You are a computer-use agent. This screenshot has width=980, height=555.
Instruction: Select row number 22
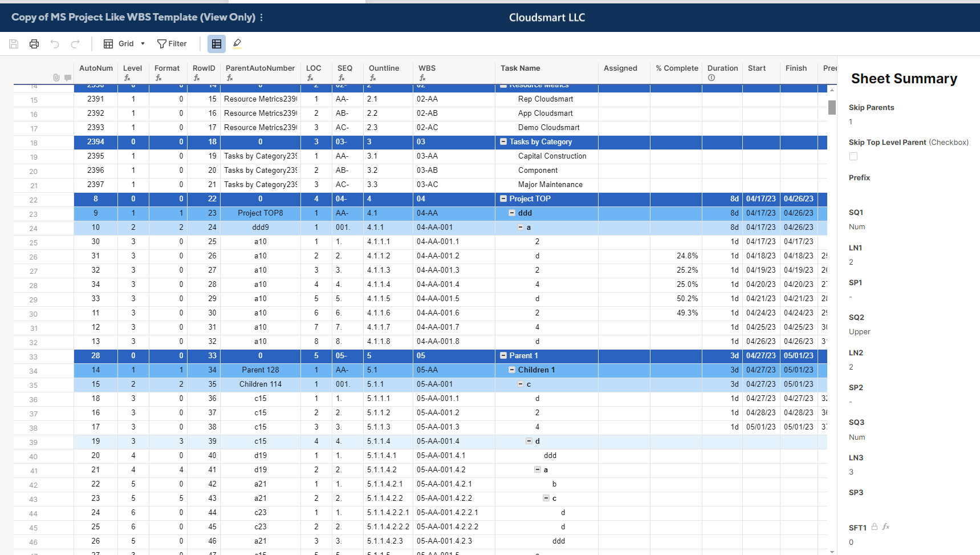(x=34, y=200)
